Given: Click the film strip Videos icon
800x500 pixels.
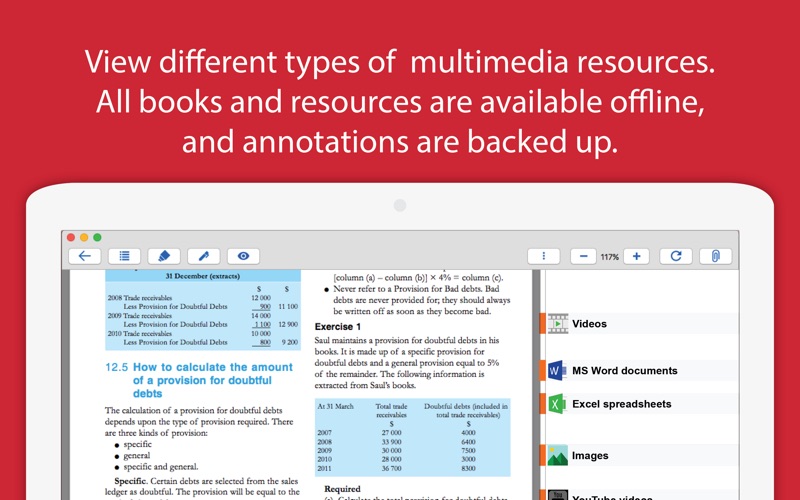Looking at the screenshot, I should (558, 323).
